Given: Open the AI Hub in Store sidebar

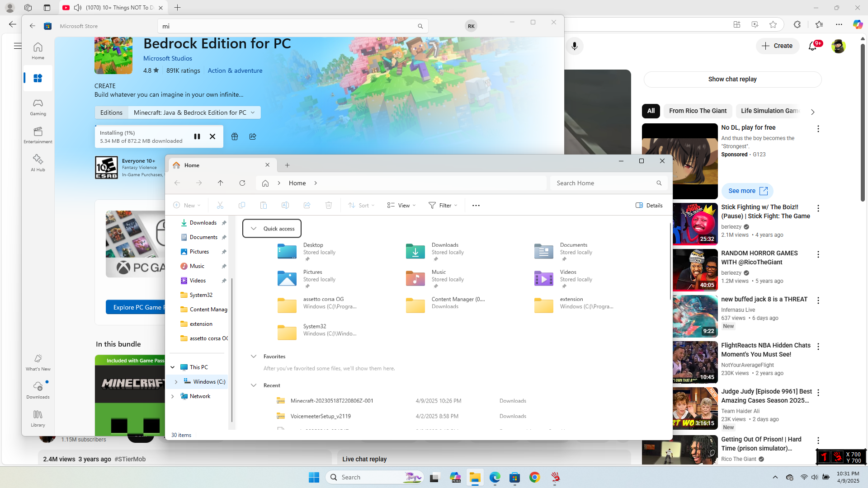Looking at the screenshot, I should [38, 163].
